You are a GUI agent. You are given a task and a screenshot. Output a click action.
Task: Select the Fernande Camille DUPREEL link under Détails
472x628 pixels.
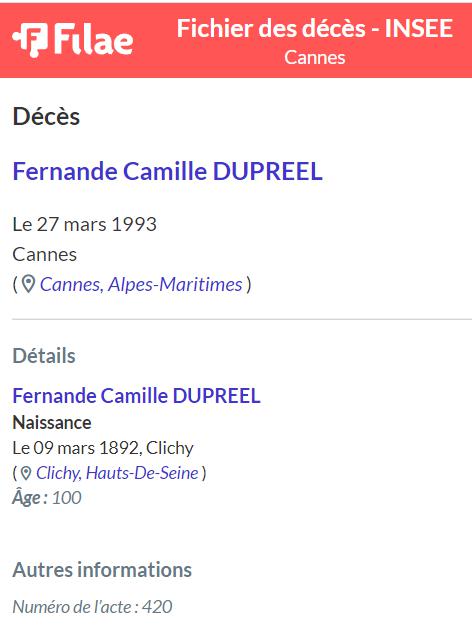click(136, 396)
